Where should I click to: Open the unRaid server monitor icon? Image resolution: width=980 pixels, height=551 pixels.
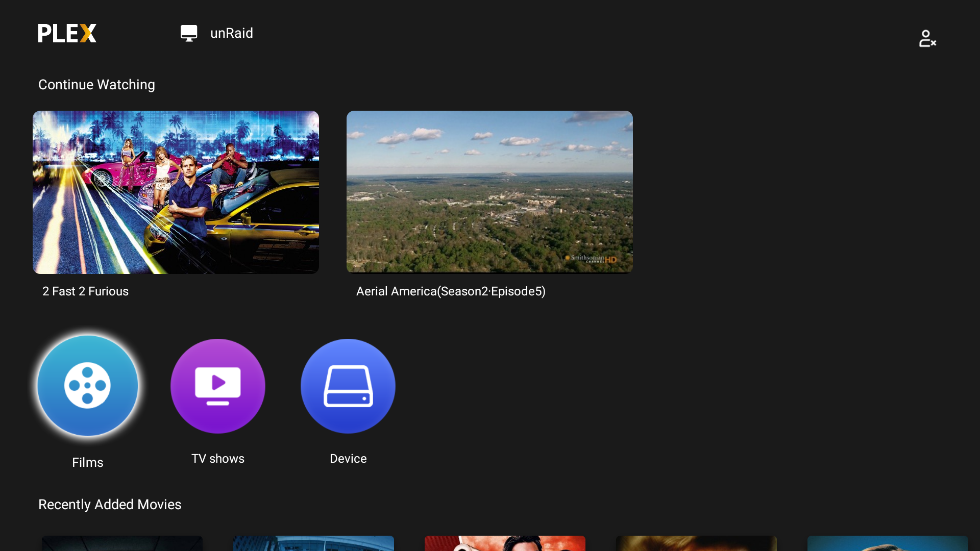(x=189, y=33)
